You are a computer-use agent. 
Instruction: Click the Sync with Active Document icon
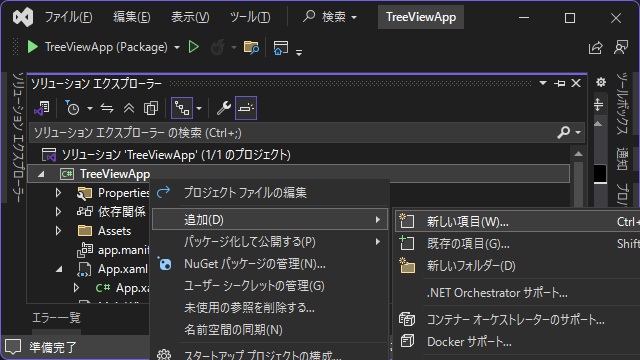[x=107, y=108]
